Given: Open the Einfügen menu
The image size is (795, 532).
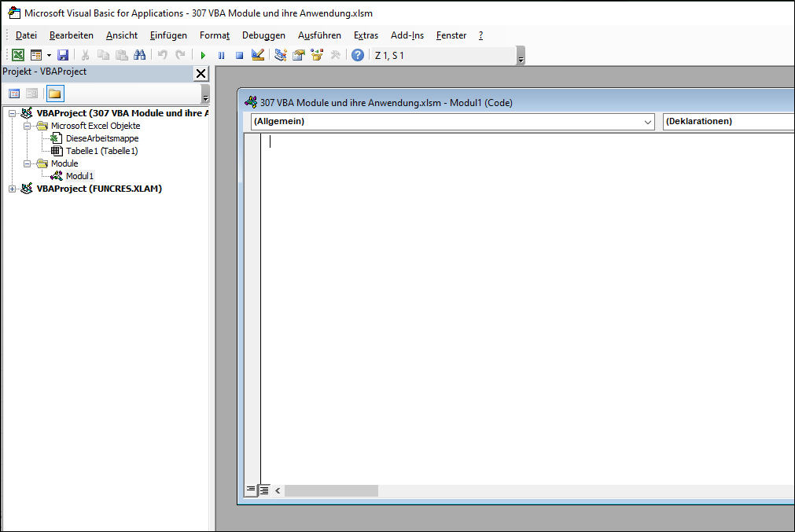Looking at the screenshot, I should (168, 35).
